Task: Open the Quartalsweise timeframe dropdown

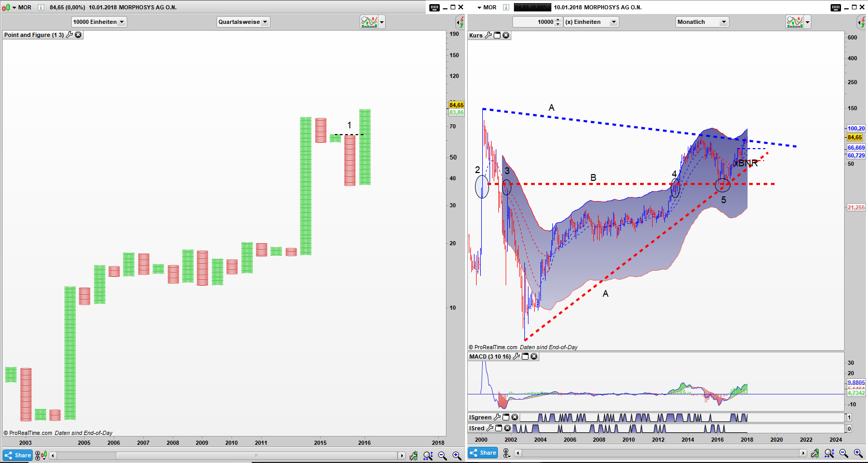Action: (x=243, y=22)
